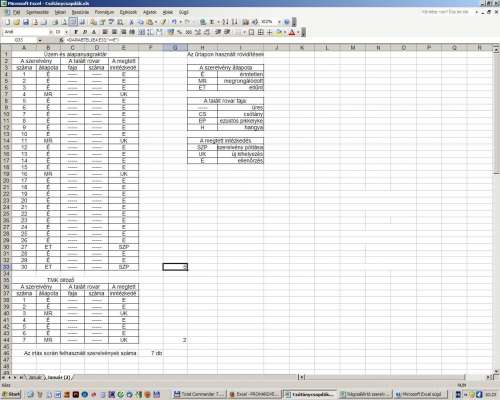500x400 pixels.
Task: Apply the borders button
Action: coord(238,32)
